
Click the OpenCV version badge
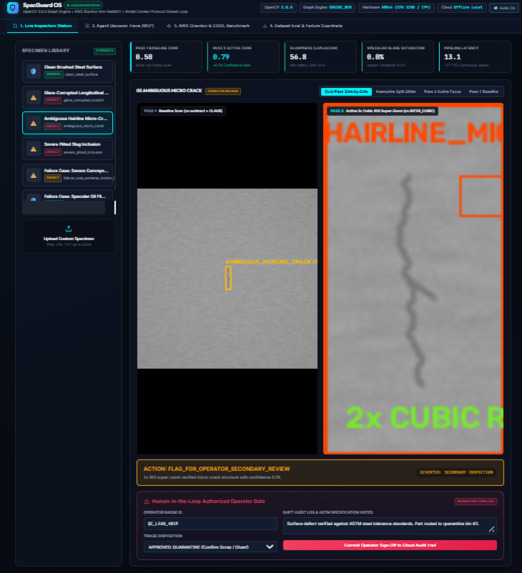point(278,7)
